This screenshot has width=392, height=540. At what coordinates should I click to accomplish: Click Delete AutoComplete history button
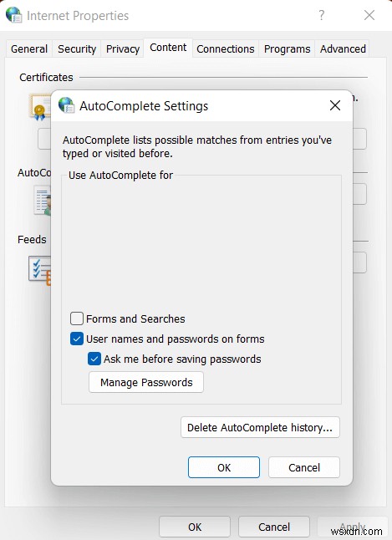[x=260, y=427]
